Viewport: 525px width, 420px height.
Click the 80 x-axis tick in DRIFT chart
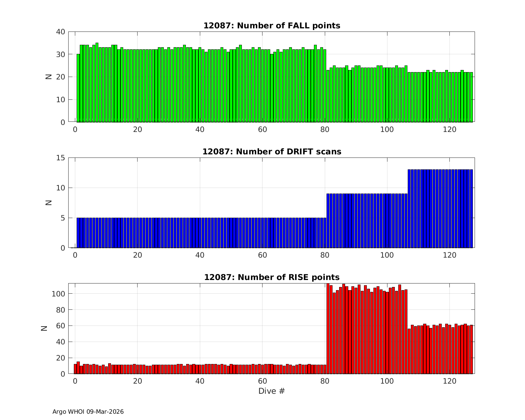coord(325,255)
